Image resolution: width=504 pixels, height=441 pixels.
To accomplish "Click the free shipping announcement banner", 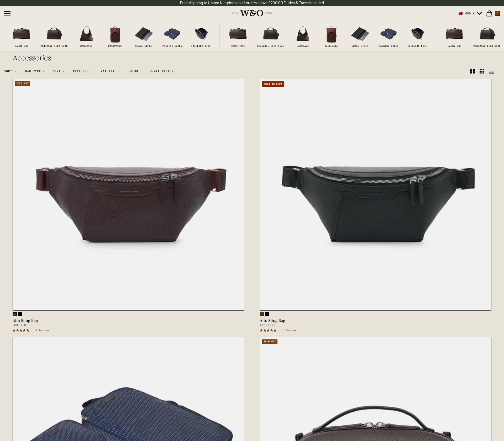I will point(252,3).
